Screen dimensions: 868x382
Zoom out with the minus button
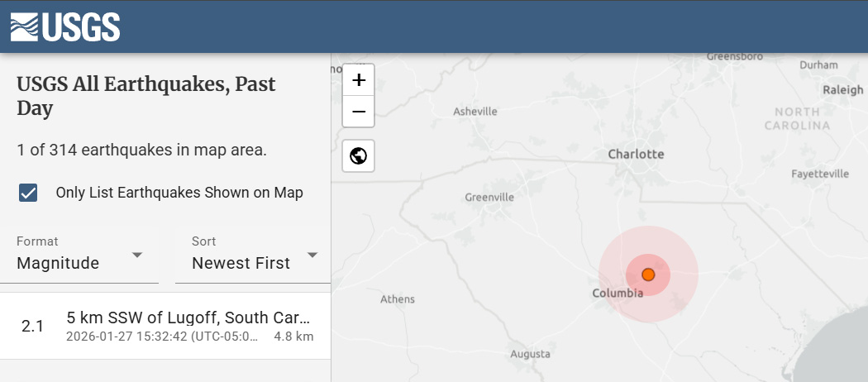(x=358, y=112)
